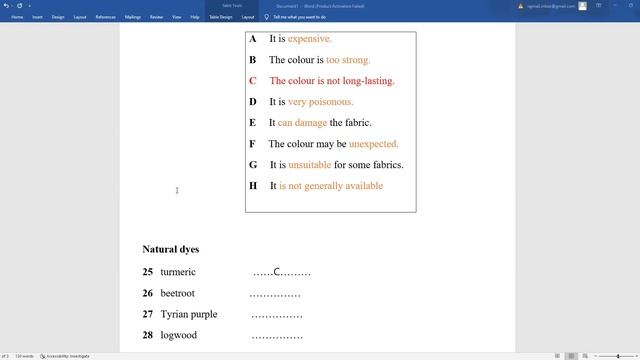The height and width of the screenshot is (360, 640).
Task: Open the Table Tools Layout tab
Action: tap(248, 17)
